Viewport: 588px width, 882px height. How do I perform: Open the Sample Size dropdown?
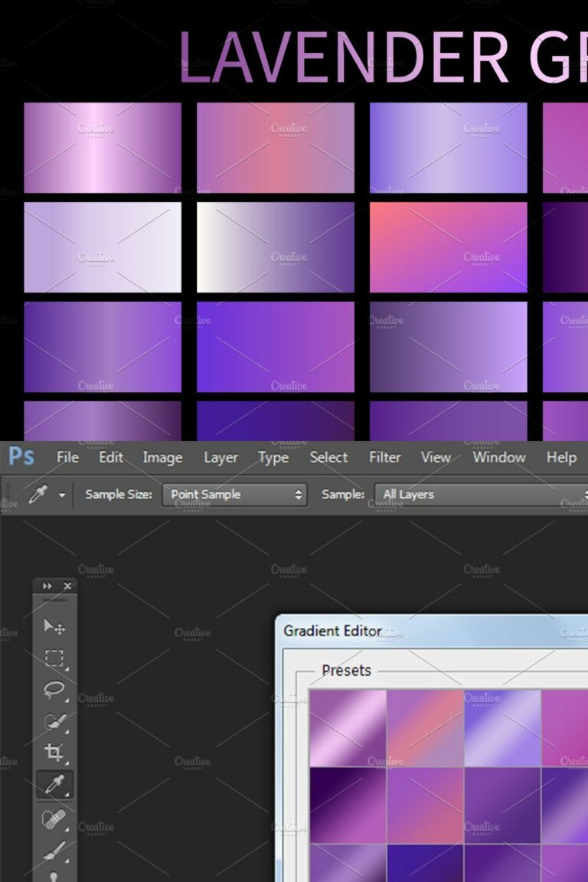(x=234, y=495)
